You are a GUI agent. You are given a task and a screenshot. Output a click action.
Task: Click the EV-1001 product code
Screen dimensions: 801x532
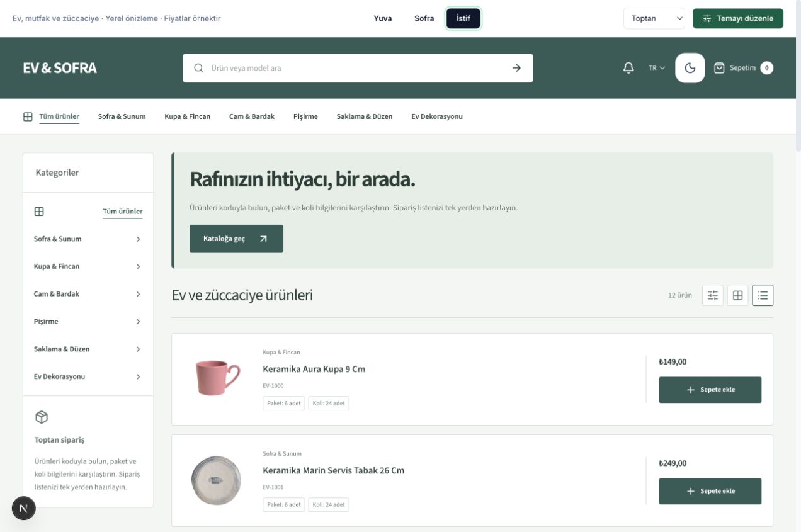273,487
